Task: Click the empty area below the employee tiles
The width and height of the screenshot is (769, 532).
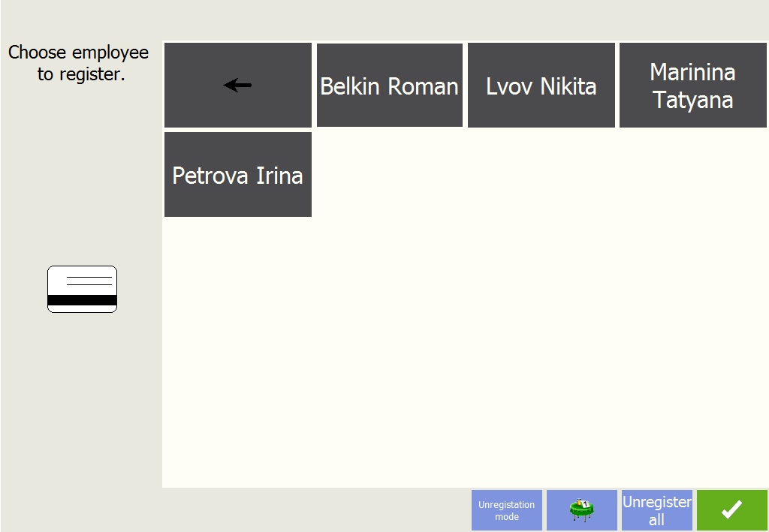Action: point(465,353)
